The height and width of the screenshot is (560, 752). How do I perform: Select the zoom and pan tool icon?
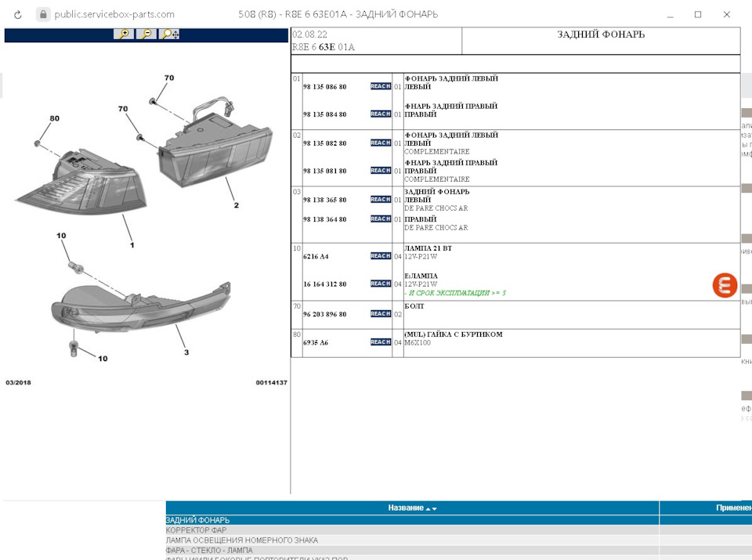tap(169, 34)
